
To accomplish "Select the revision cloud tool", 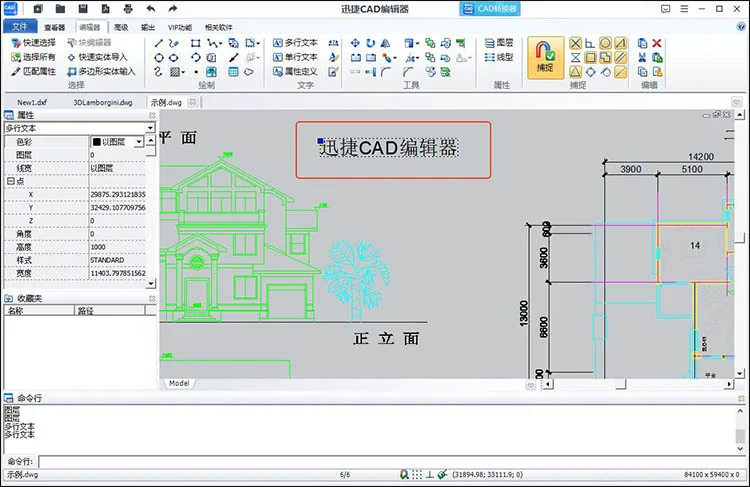I will (x=249, y=72).
